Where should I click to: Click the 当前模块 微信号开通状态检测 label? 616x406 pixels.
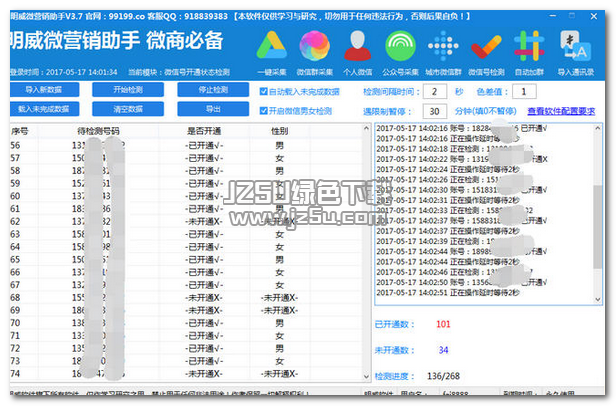(179, 72)
